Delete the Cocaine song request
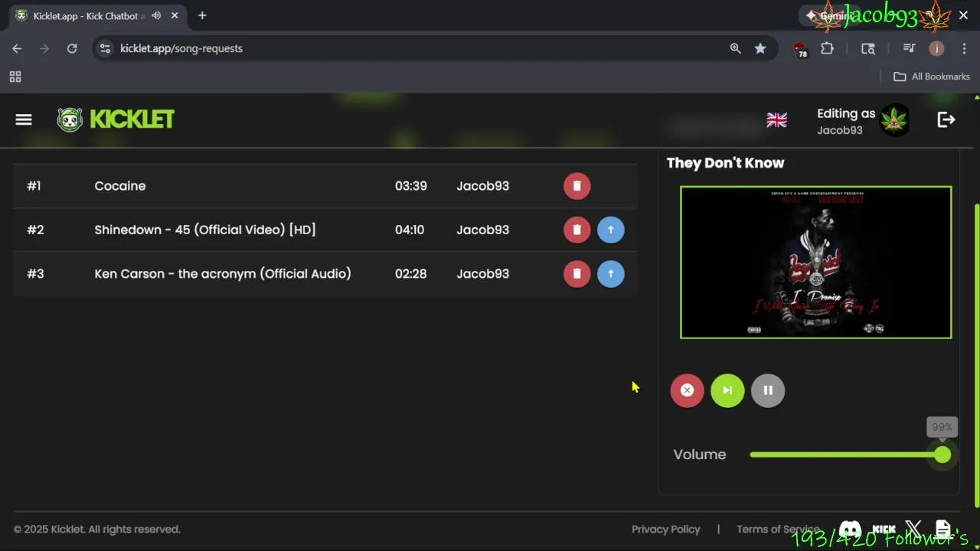The width and height of the screenshot is (980, 551). tap(577, 186)
